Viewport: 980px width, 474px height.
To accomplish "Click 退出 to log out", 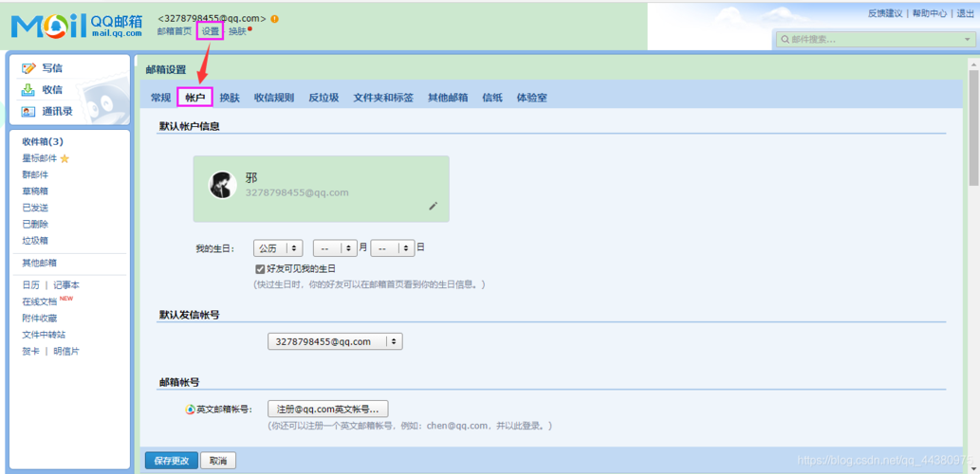I will coord(966,13).
